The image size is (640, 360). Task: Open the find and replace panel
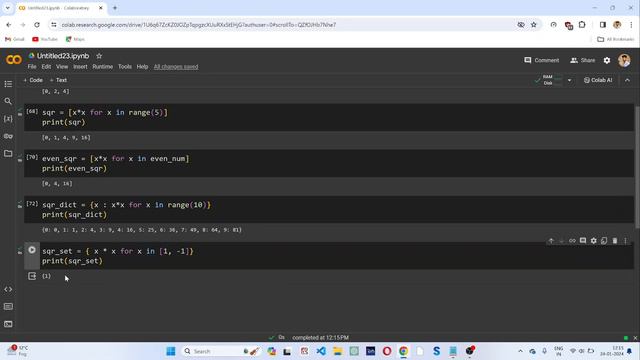pos(8,101)
